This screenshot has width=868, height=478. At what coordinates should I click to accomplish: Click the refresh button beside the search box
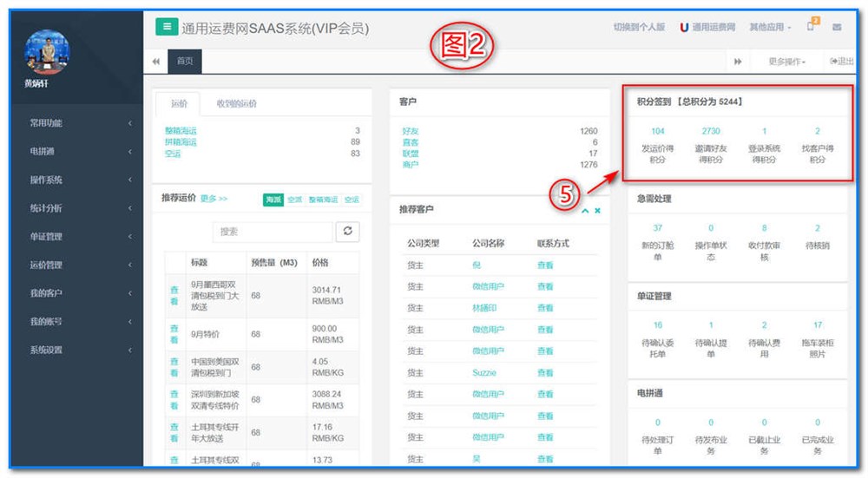[x=348, y=232]
